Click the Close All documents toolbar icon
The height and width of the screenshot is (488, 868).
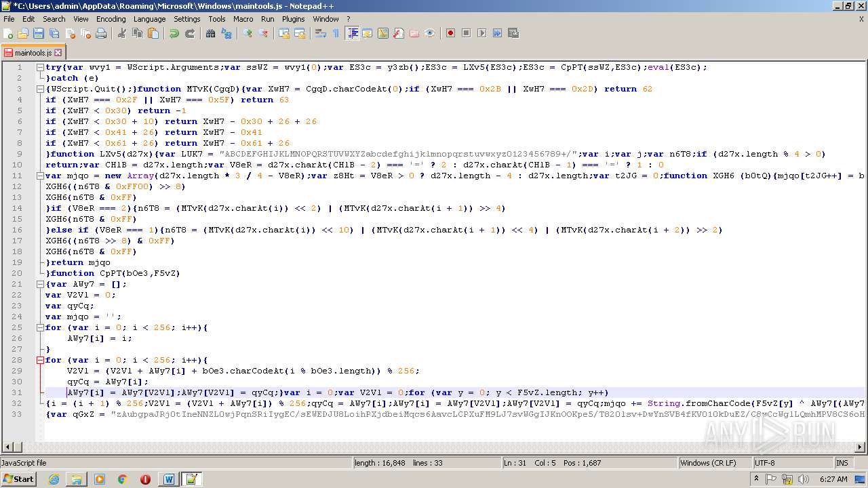(x=85, y=33)
